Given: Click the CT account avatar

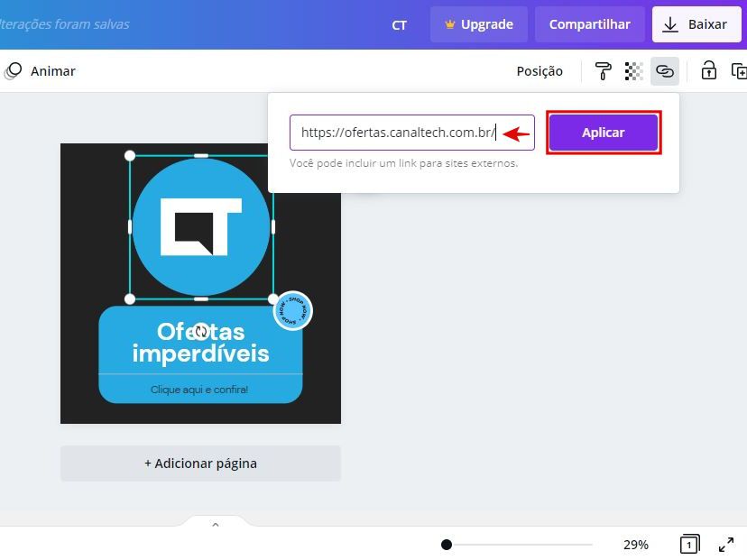Looking at the screenshot, I should coord(400,24).
